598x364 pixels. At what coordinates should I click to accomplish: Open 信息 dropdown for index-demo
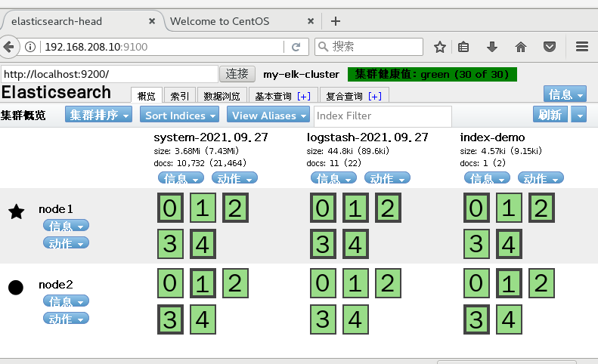click(487, 177)
